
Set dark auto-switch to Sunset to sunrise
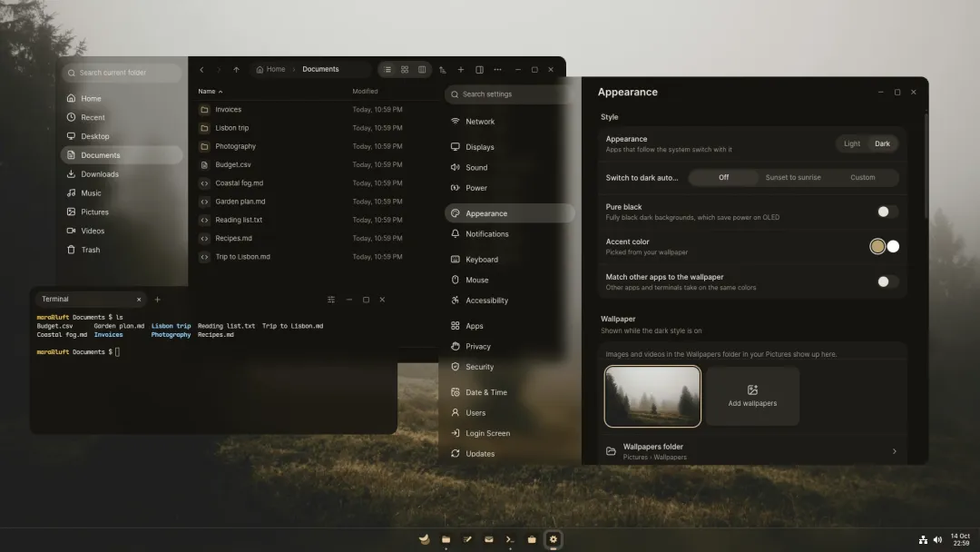coord(793,178)
